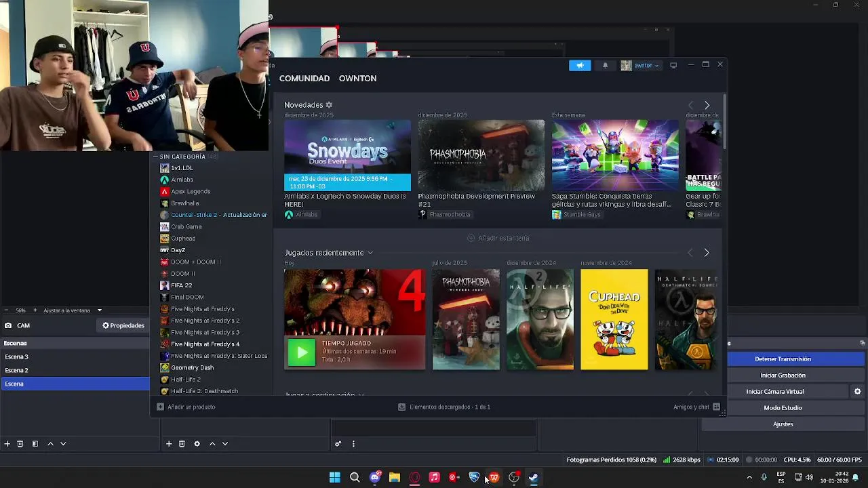Open File Explorer from taskbar
Screen dimensions: 868x488
[x=395, y=477]
